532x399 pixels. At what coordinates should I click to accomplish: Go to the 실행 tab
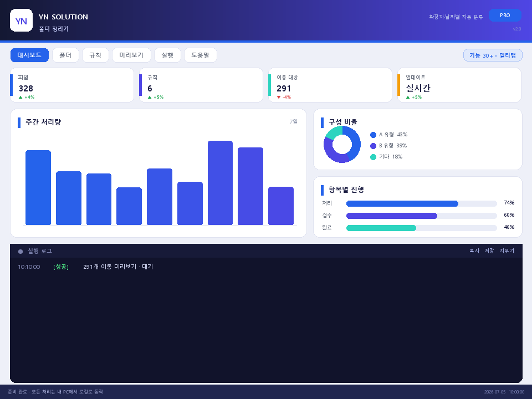point(167,55)
